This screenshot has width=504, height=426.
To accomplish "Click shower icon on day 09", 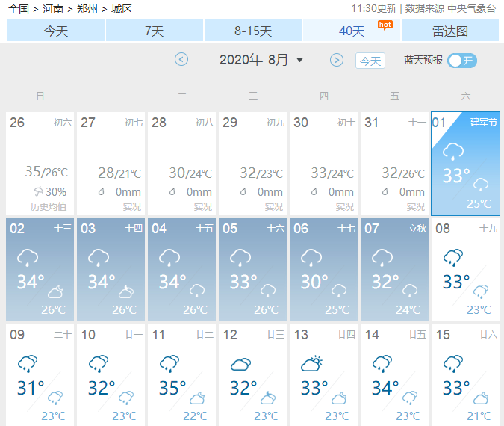I will (x=28, y=363).
